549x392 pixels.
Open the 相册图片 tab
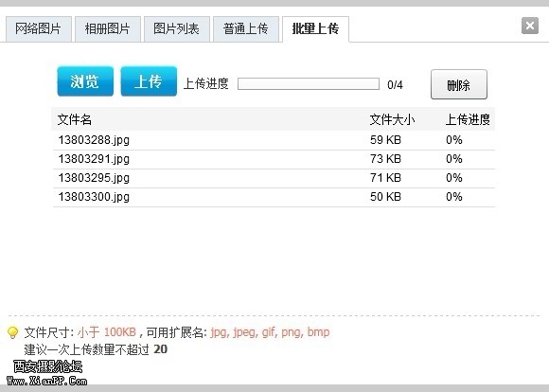108,29
